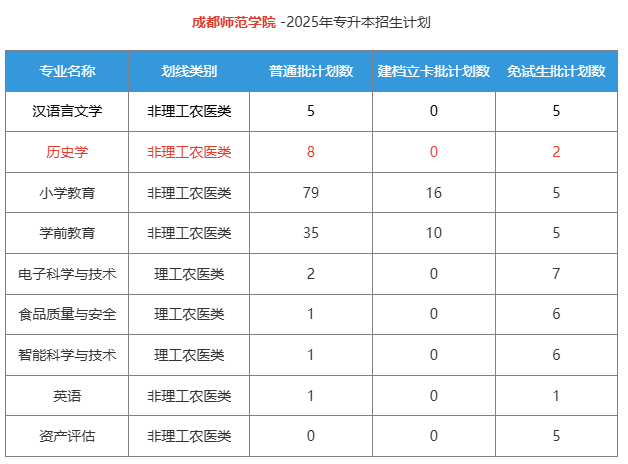
Task: Click 建档立卡批 value 0 for 英语
Action: click(434, 396)
